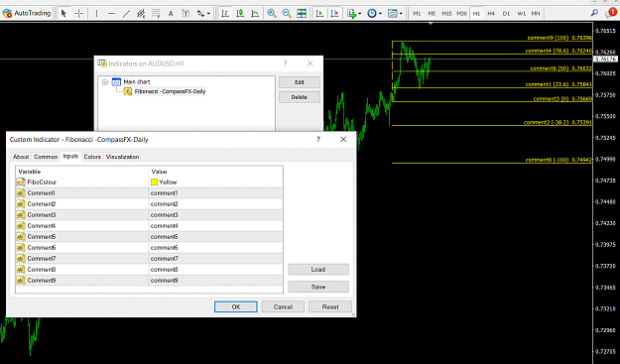Select the text label tool
This screenshot has height=364, width=620.
(171, 14)
